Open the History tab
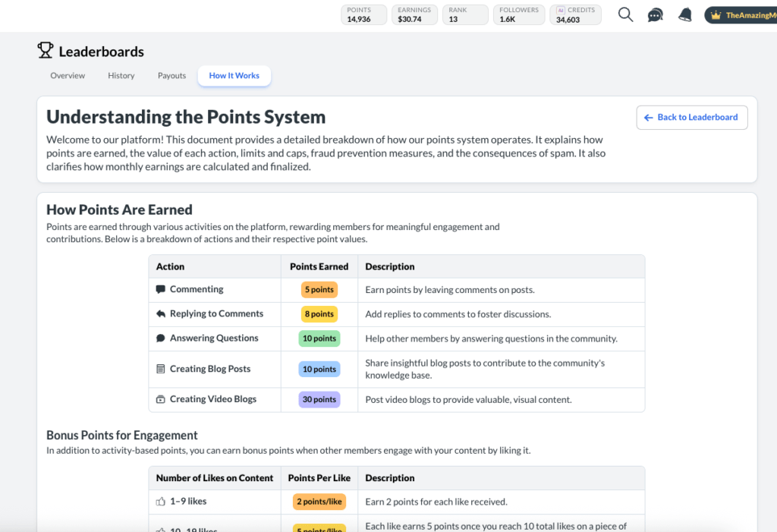 pos(121,75)
